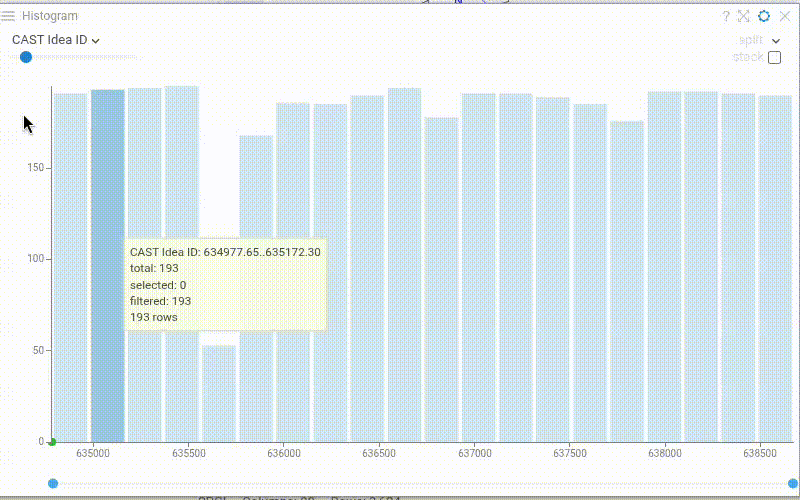Screen dimensions: 800x500
Task: Click the left range slider handle
Action: [x=53, y=483]
